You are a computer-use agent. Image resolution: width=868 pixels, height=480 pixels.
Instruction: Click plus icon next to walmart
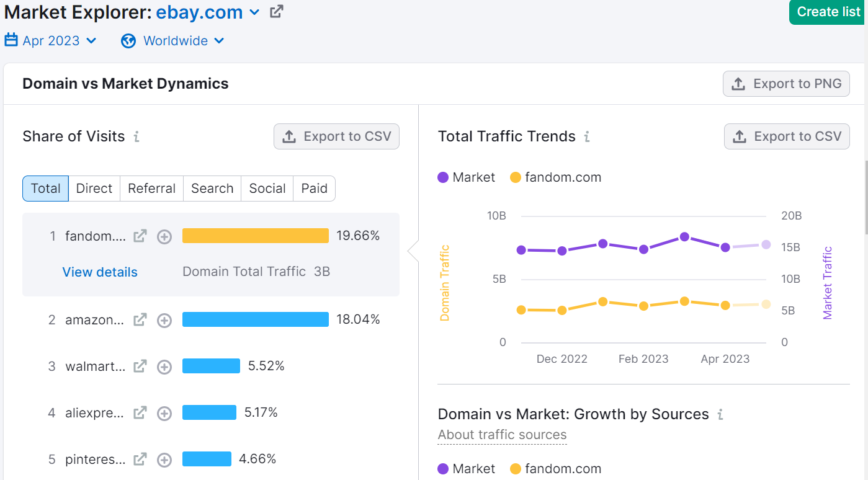tap(164, 367)
